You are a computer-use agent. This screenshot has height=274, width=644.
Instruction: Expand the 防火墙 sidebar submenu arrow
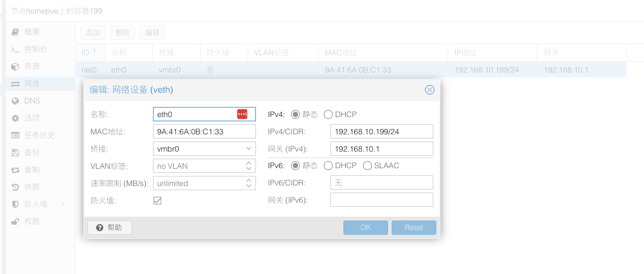(x=63, y=204)
